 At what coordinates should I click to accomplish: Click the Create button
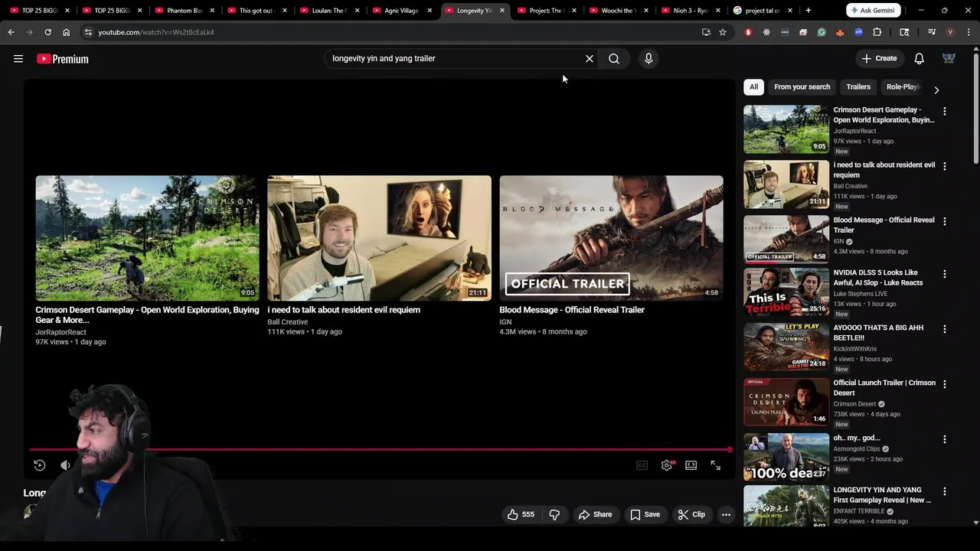879,59
